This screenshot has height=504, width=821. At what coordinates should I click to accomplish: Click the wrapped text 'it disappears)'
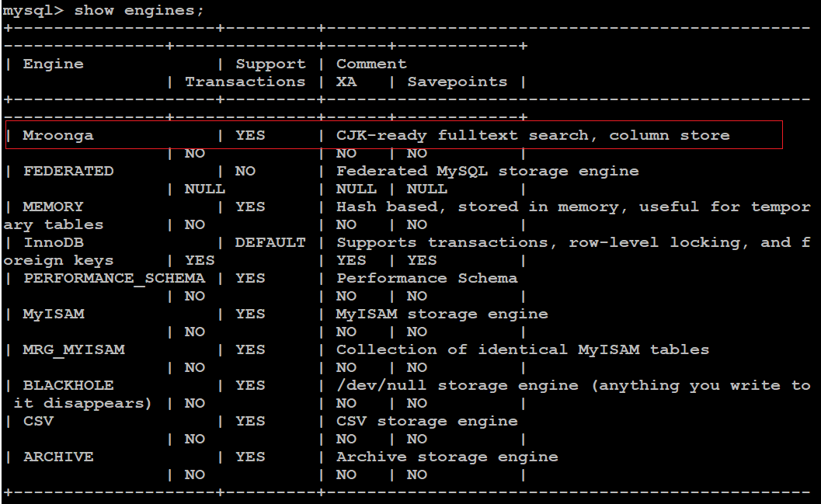[x=82, y=404]
